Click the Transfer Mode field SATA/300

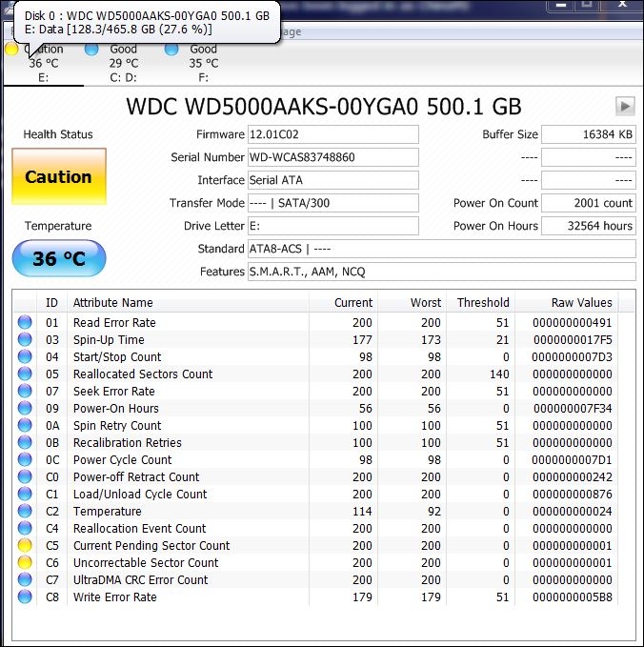click(x=332, y=203)
